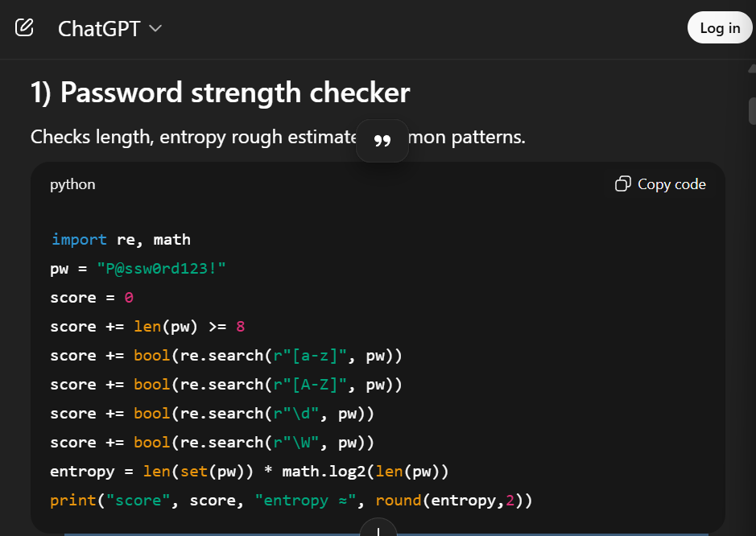Click the r"[a-z]" regex pattern
This screenshot has width=756, height=536.
pos(311,355)
